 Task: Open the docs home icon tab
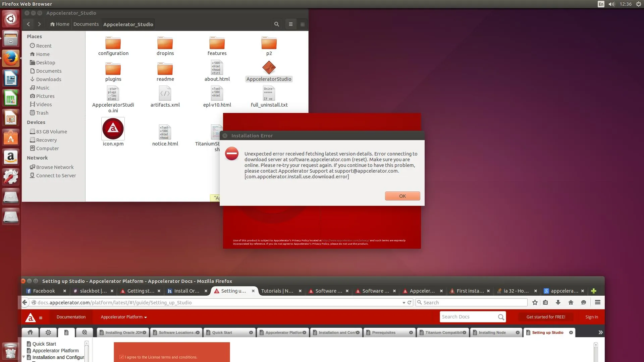tap(30, 332)
